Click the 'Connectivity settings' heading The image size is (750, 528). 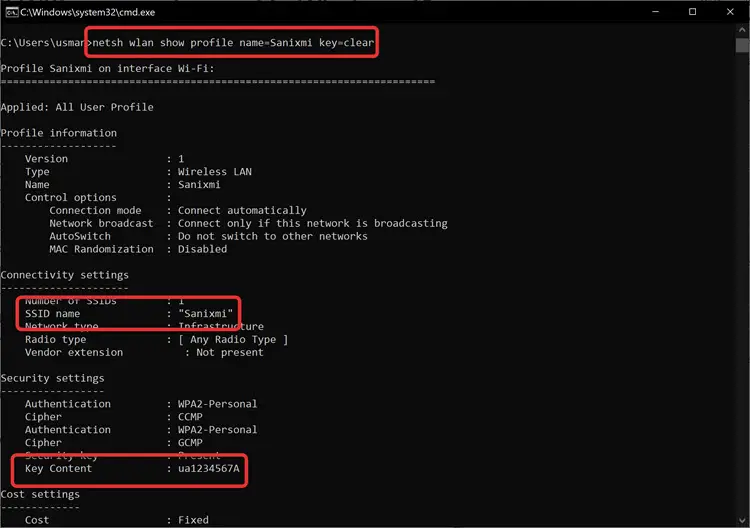tap(65, 275)
